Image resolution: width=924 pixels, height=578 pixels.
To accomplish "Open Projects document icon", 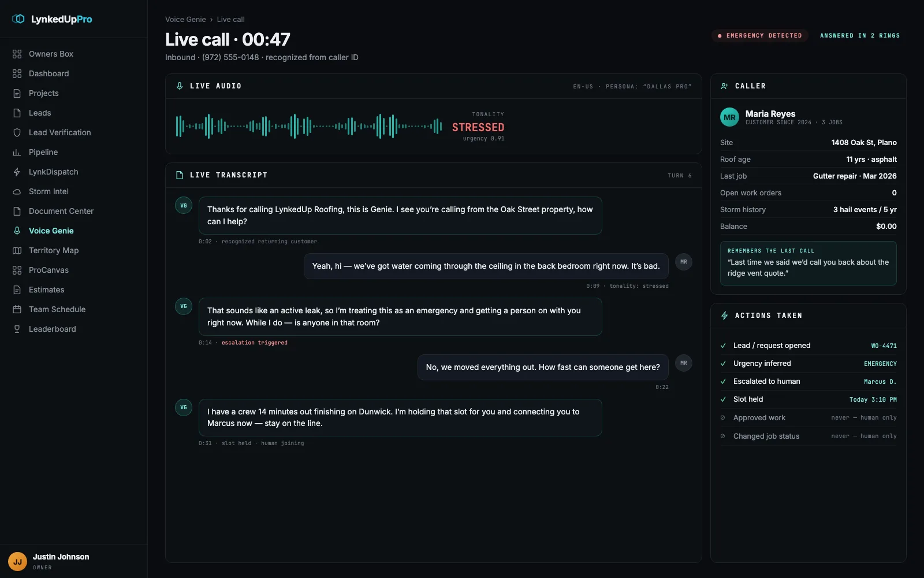I will coord(17,93).
